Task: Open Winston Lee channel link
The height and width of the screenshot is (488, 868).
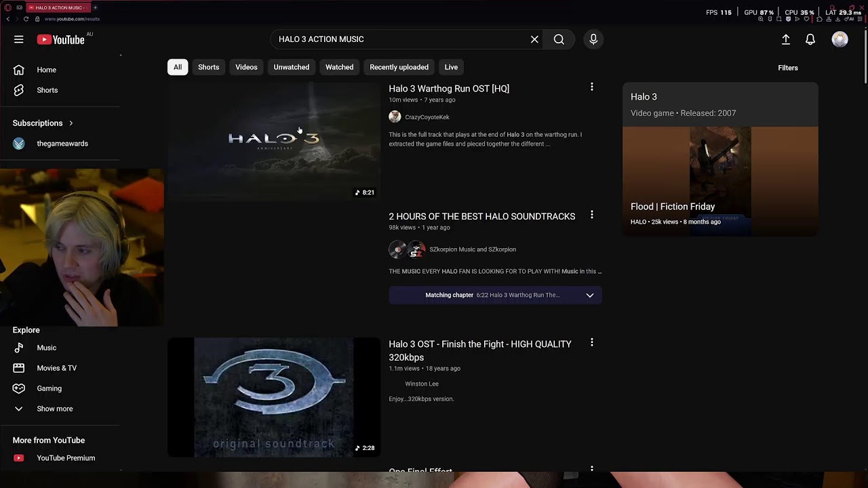Action: pos(422,384)
